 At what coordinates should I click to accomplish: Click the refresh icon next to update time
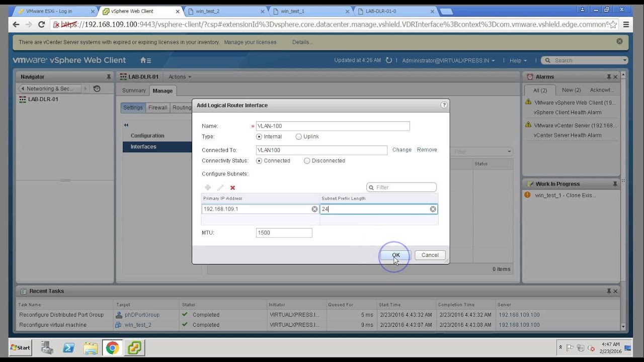tap(388, 60)
